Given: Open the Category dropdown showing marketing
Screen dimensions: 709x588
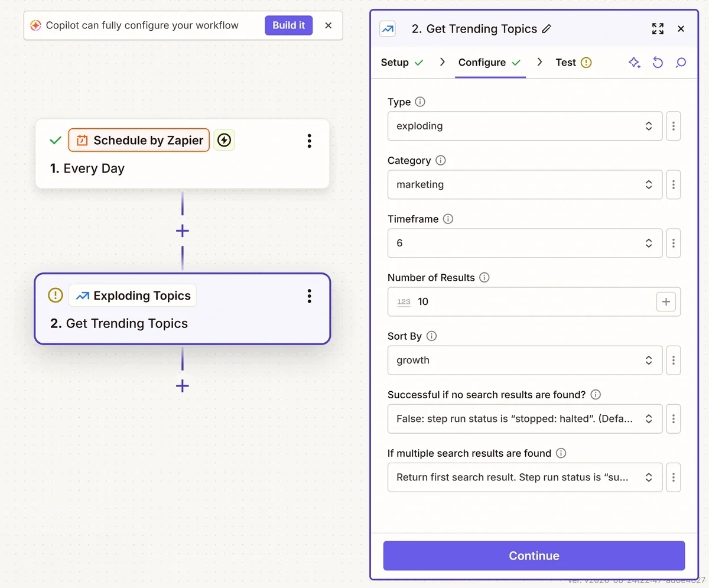Looking at the screenshot, I should (525, 184).
